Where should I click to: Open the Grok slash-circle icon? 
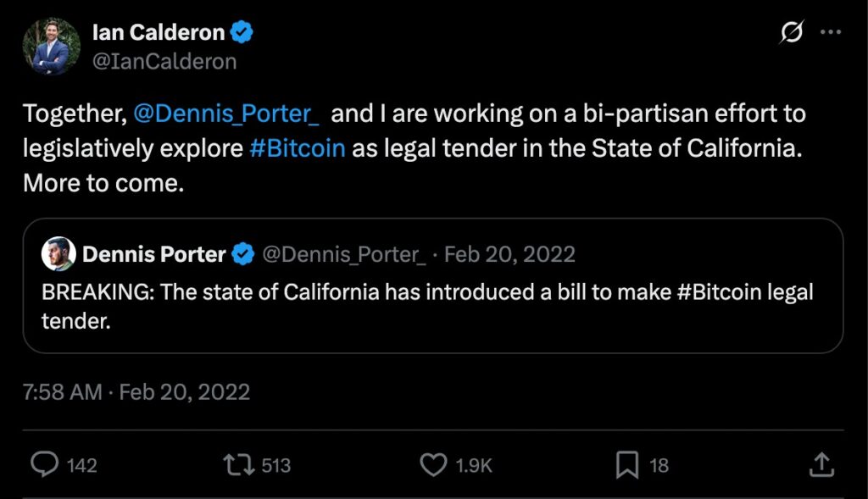[x=791, y=33]
